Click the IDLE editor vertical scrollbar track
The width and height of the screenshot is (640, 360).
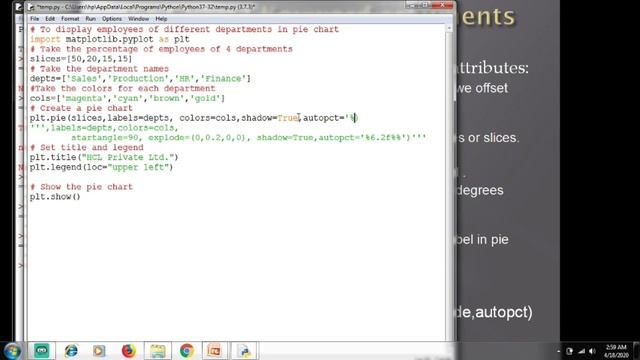point(449,184)
